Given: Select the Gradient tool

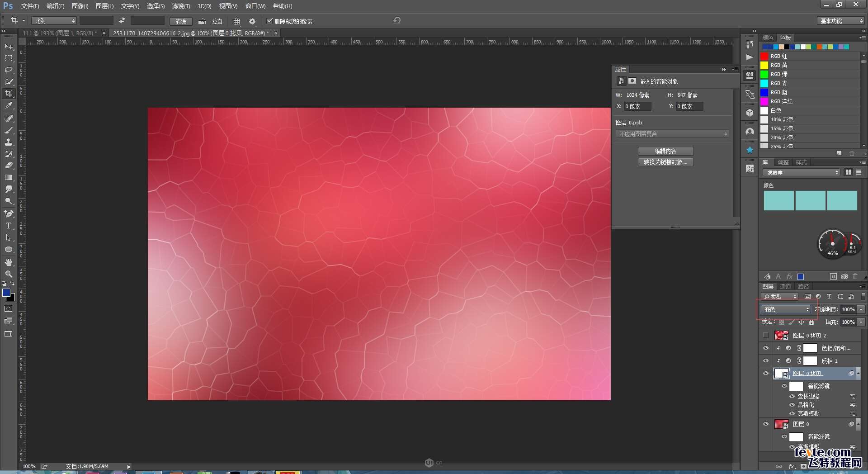Looking at the screenshot, I should point(9,178).
